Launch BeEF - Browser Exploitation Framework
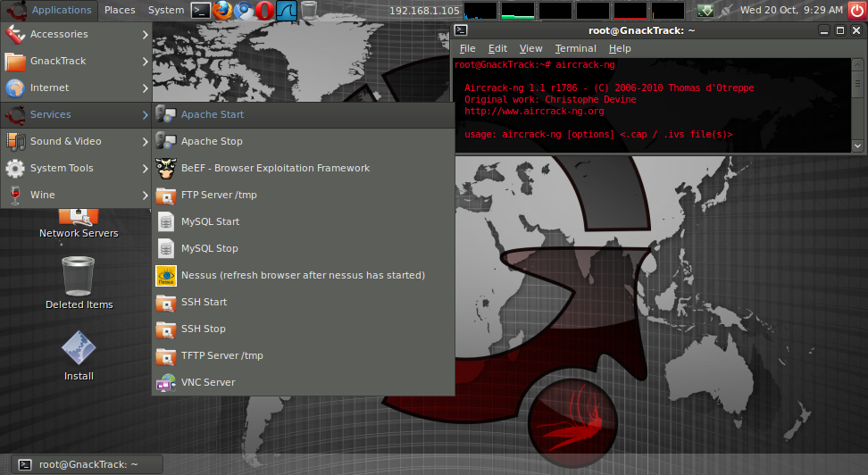The height and width of the screenshot is (475, 868). (x=304, y=168)
